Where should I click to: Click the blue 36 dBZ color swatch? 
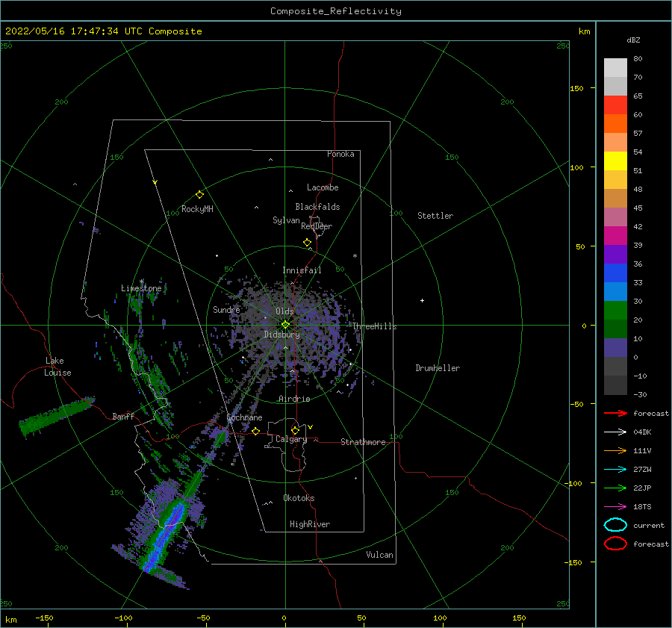point(615,273)
